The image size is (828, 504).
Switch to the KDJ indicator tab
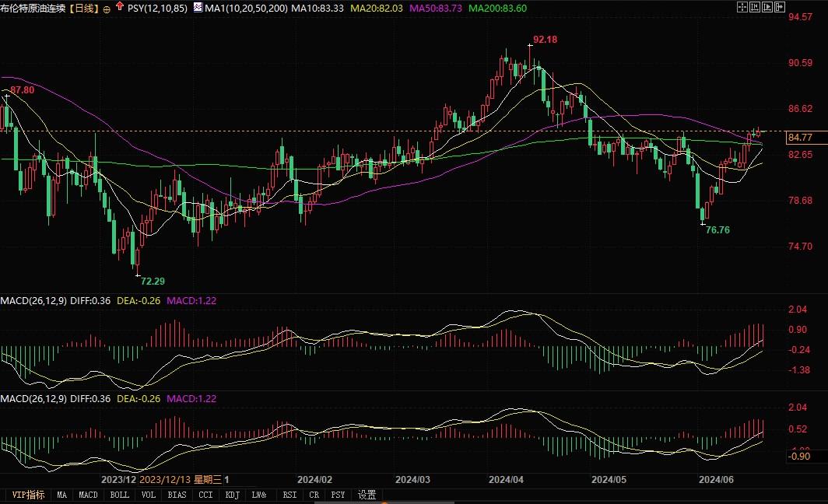[x=232, y=495]
